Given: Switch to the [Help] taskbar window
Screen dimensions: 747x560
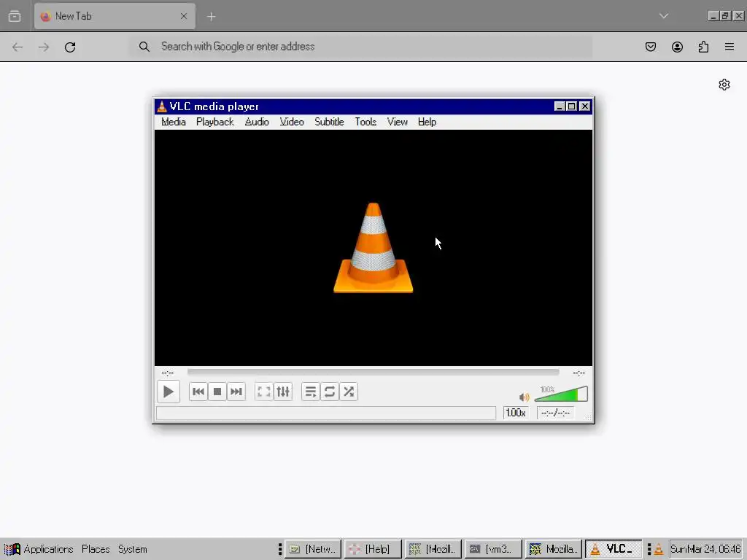Looking at the screenshot, I should tap(373, 549).
